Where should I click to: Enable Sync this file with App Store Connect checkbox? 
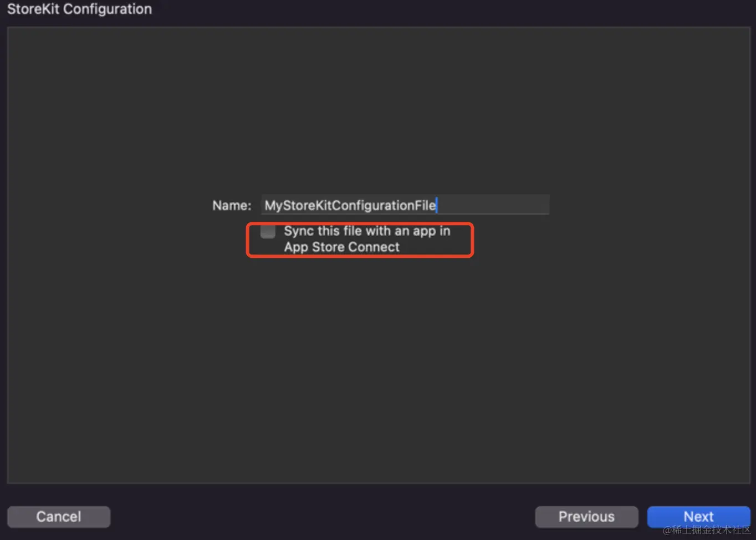(268, 231)
